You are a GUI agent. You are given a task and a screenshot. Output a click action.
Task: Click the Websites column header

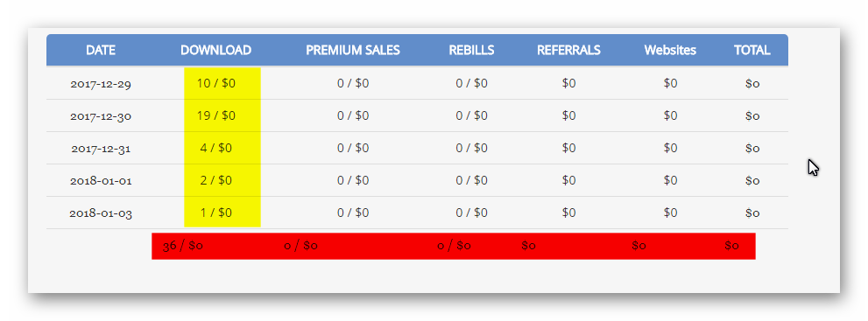coord(670,50)
